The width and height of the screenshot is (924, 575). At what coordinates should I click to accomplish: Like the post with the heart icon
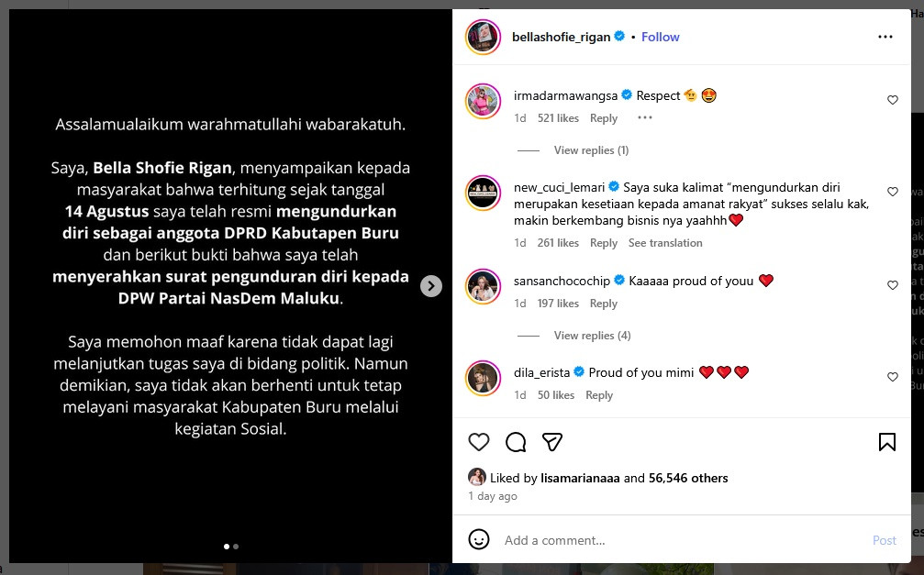pyautogui.click(x=478, y=442)
